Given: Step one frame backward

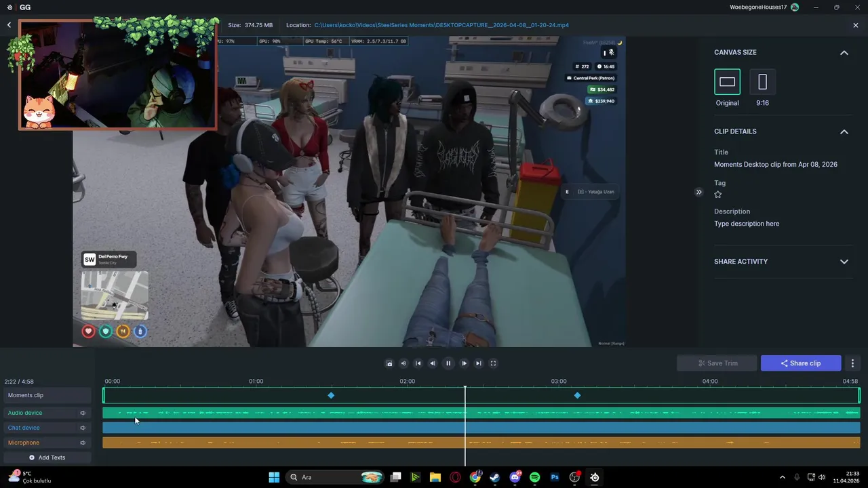Looking at the screenshot, I should pos(433,363).
